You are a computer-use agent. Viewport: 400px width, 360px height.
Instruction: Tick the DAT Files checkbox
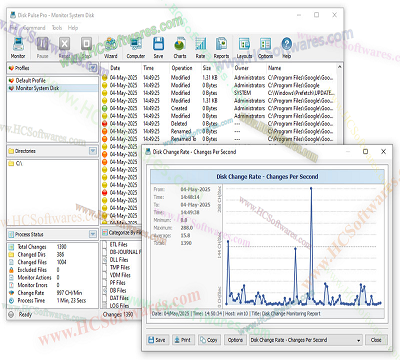click(104, 298)
